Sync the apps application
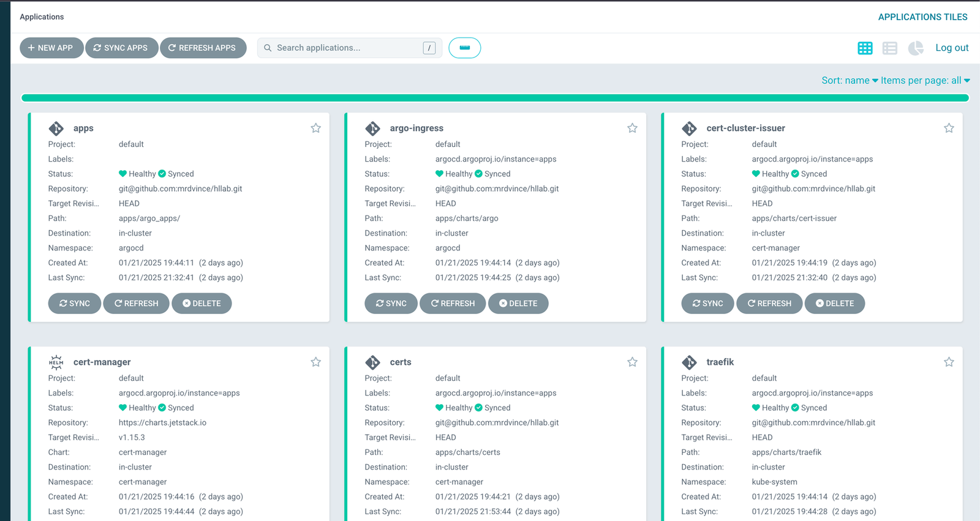The height and width of the screenshot is (521, 980). (75, 303)
